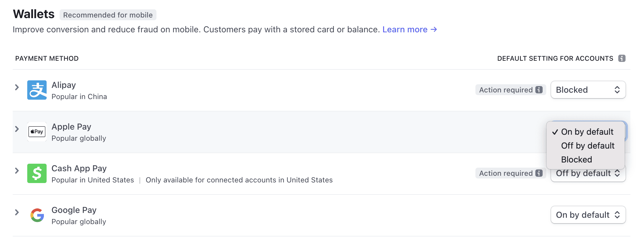Viewport: 644px width, 238px height.
Task: Click the info icon on Cash App Pay's Action required badge
Action: pos(539,173)
